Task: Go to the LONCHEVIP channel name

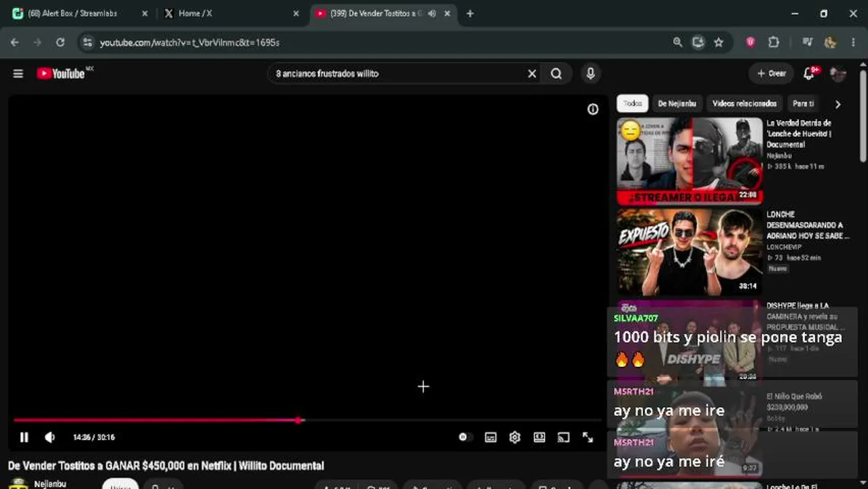Action: point(784,247)
